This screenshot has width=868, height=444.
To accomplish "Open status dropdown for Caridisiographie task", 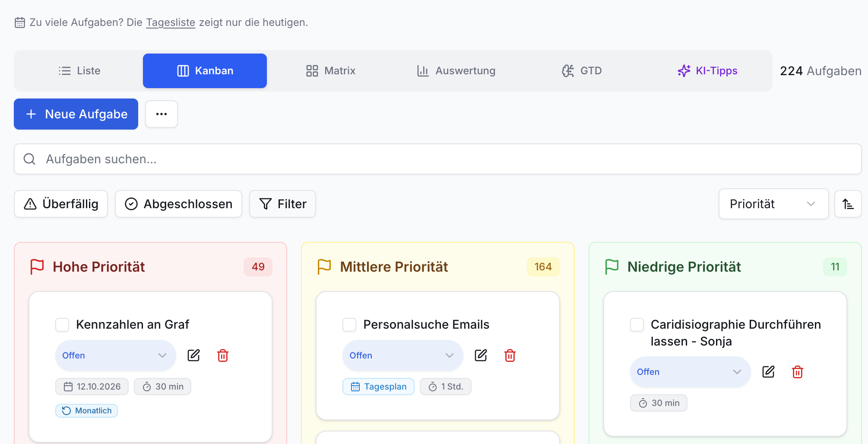I will click(x=691, y=372).
